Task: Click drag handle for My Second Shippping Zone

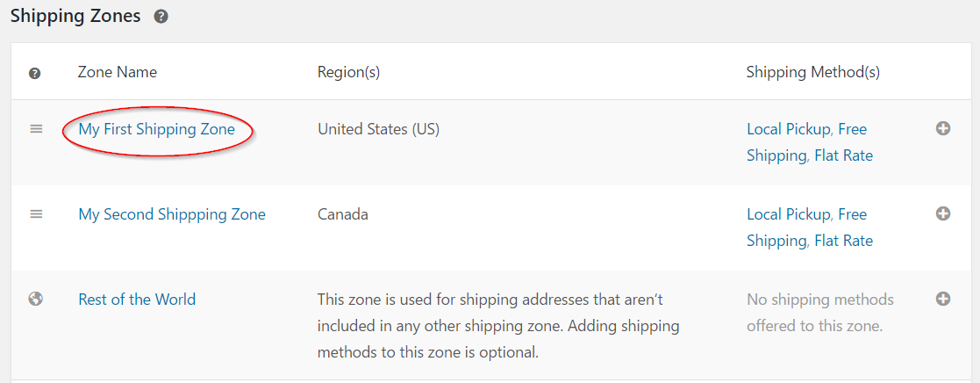Action: click(x=36, y=214)
